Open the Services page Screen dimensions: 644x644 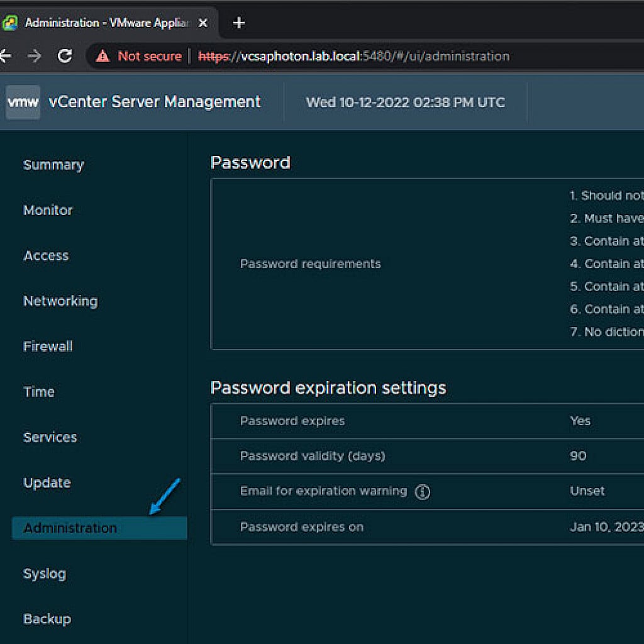pyautogui.click(x=50, y=437)
